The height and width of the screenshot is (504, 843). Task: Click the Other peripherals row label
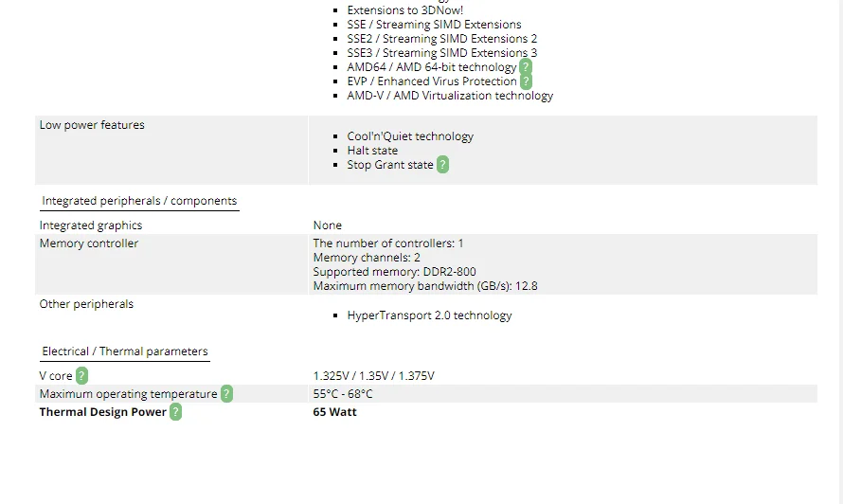[86, 304]
